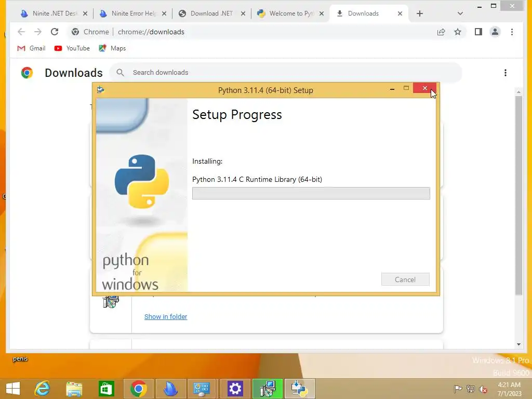Minimize the Chrome window

point(480,6)
